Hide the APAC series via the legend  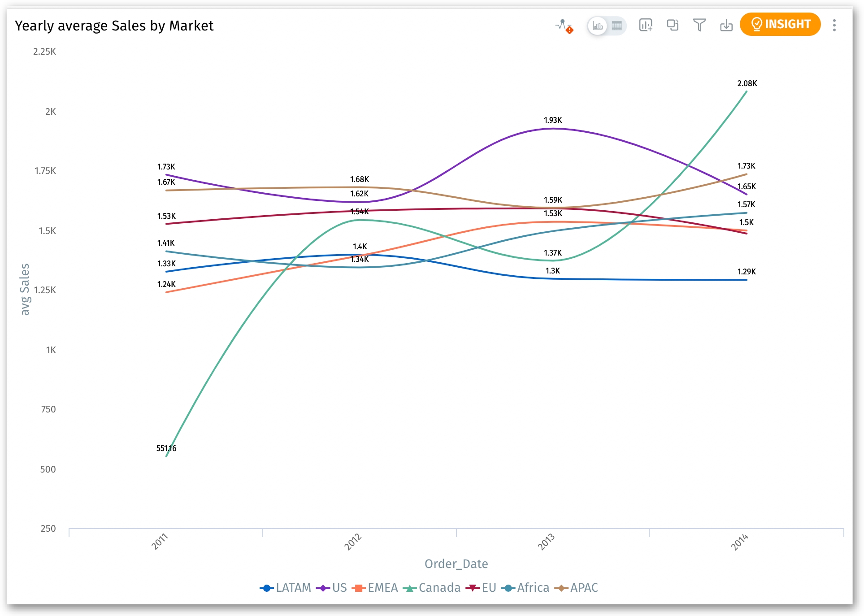tap(577, 588)
